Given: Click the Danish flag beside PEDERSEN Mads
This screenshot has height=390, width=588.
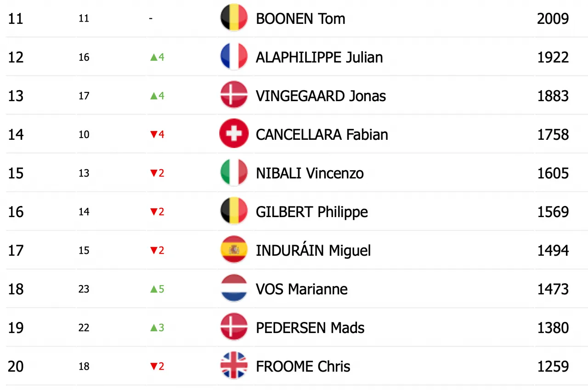Looking at the screenshot, I should (234, 327).
